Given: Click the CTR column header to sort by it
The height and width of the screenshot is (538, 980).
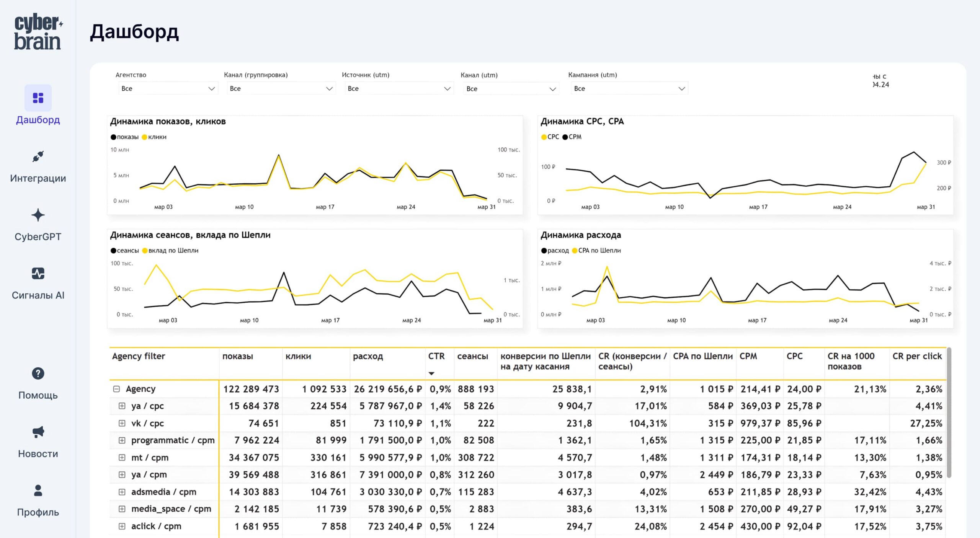Looking at the screenshot, I should click(436, 356).
